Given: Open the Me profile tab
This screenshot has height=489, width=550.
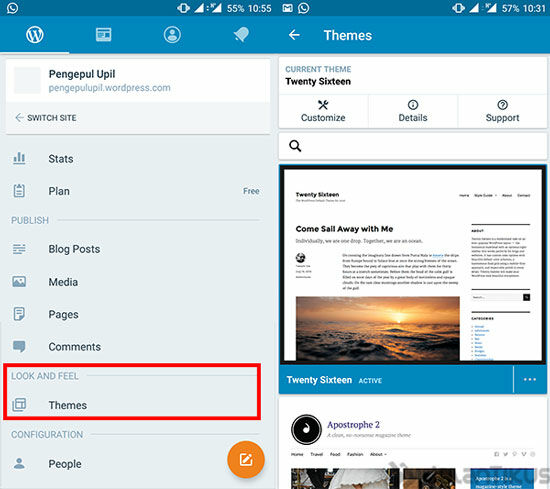Looking at the screenshot, I should [x=172, y=35].
